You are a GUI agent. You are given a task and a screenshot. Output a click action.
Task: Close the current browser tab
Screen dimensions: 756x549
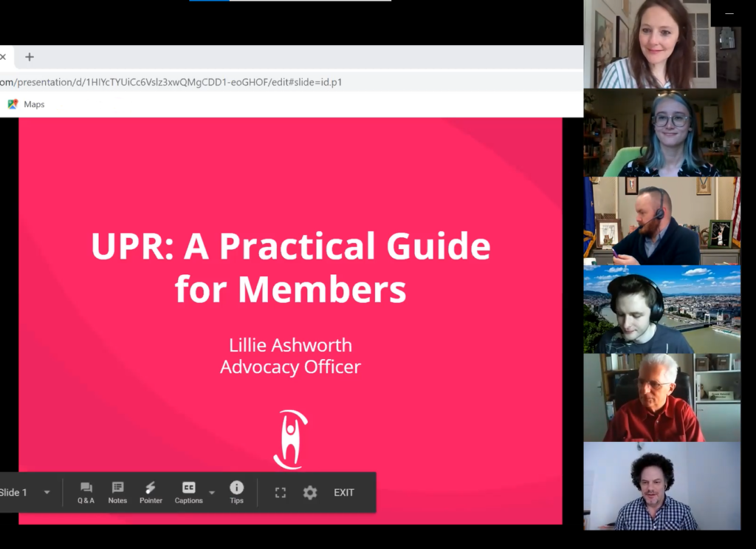(x=3, y=57)
